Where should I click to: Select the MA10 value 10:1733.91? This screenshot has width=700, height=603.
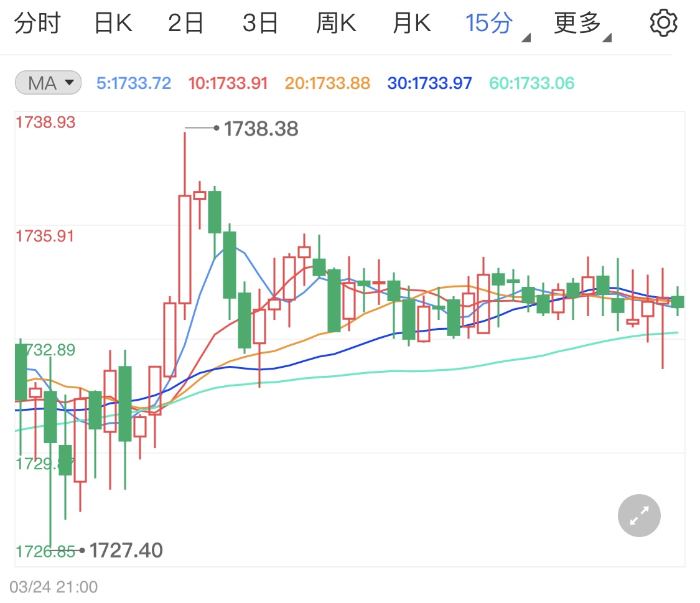point(228,83)
